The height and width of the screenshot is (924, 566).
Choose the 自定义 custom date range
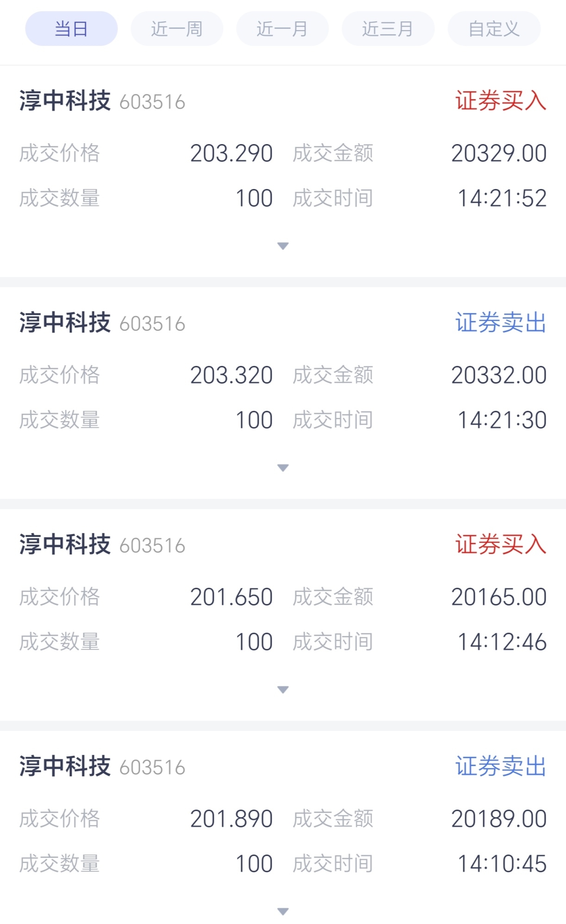point(494,29)
